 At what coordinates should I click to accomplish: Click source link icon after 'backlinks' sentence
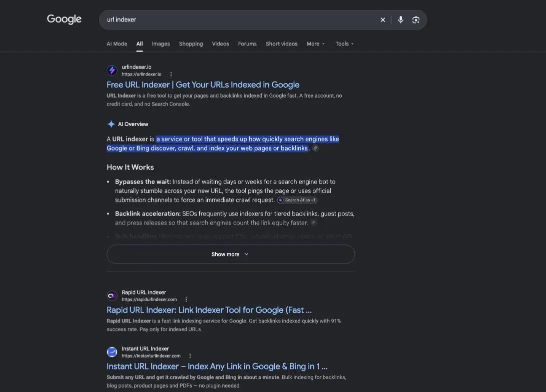tap(315, 148)
